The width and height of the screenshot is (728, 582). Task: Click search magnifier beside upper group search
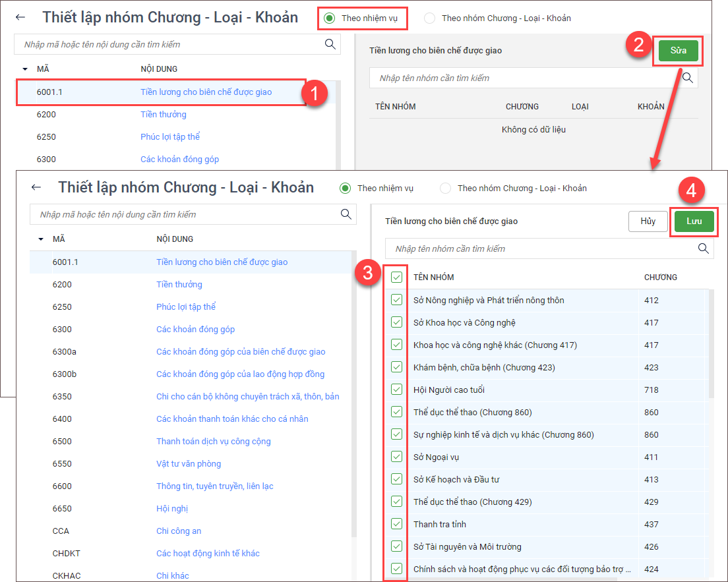coord(688,78)
